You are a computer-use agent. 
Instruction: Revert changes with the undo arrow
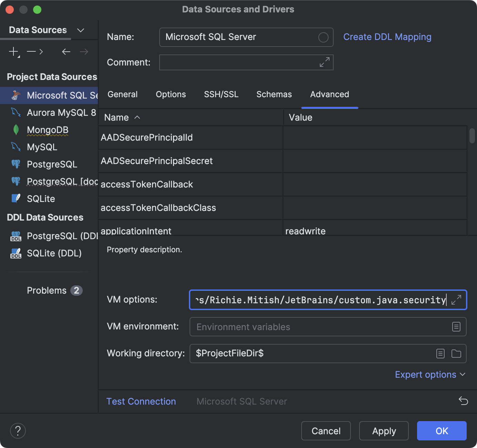coord(464,401)
